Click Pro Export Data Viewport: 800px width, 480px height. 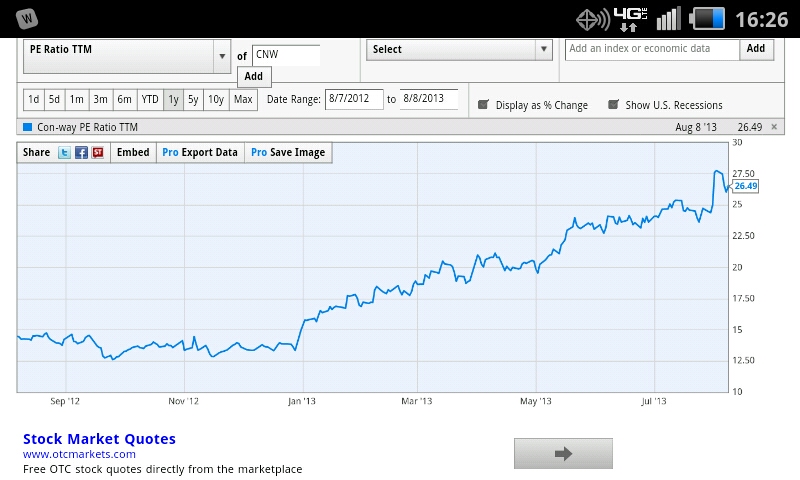200,153
